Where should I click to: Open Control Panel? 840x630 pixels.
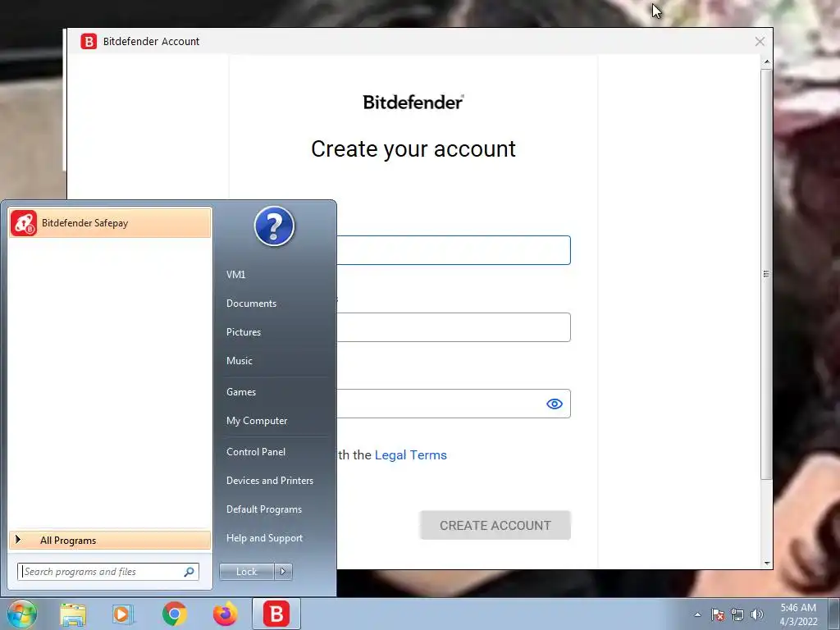pyautogui.click(x=256, y=452)
